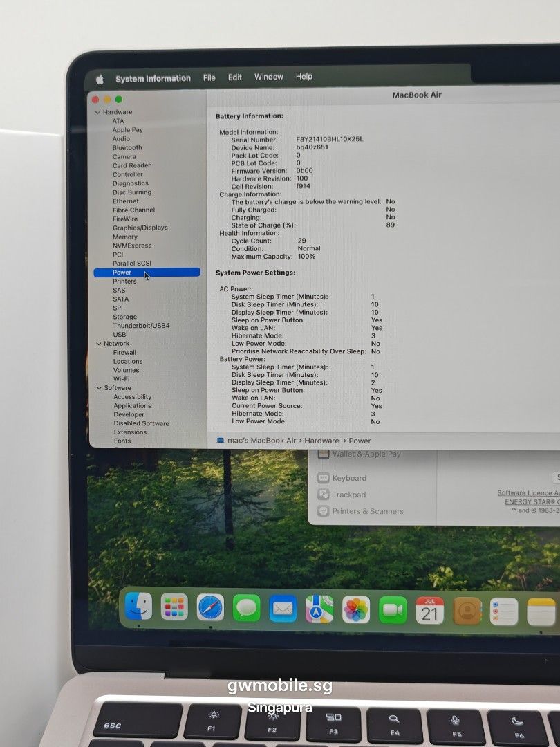Select Camera in the sidebar
The height and width of the screenshot is (747, 560).
(124, 157)
